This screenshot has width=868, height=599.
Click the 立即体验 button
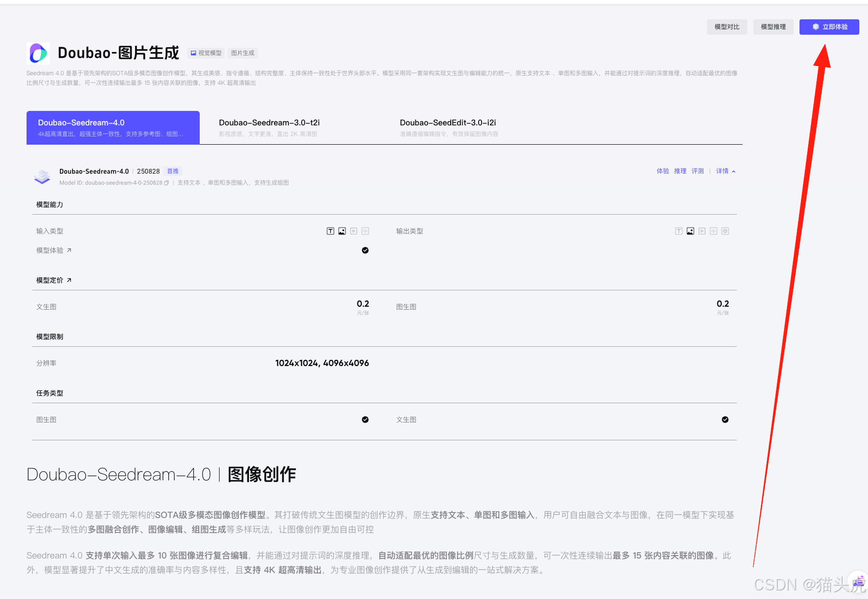[829, 27]
